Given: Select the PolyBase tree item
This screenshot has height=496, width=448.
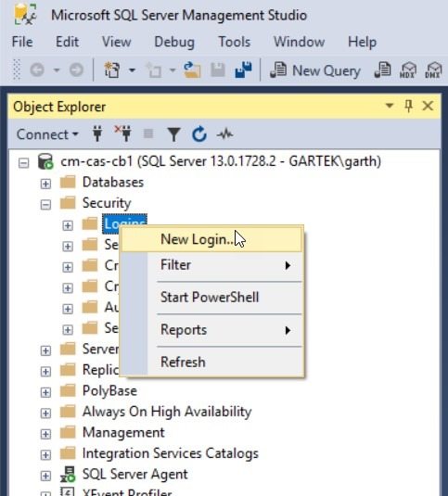Looking at the screenshot, I should click(109, 391).
